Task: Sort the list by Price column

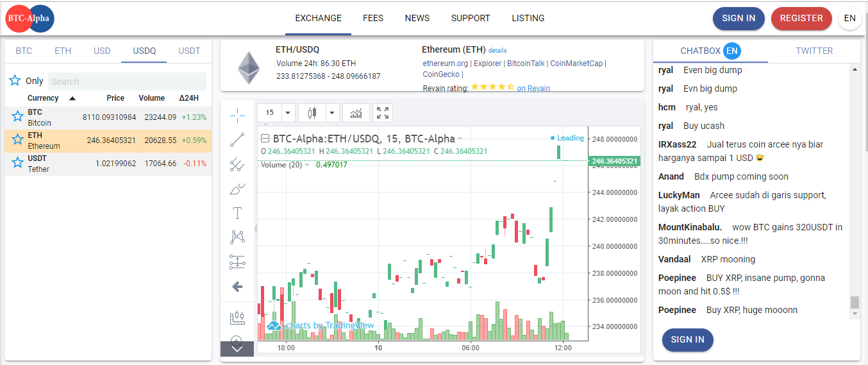Action: coord(115,98)
